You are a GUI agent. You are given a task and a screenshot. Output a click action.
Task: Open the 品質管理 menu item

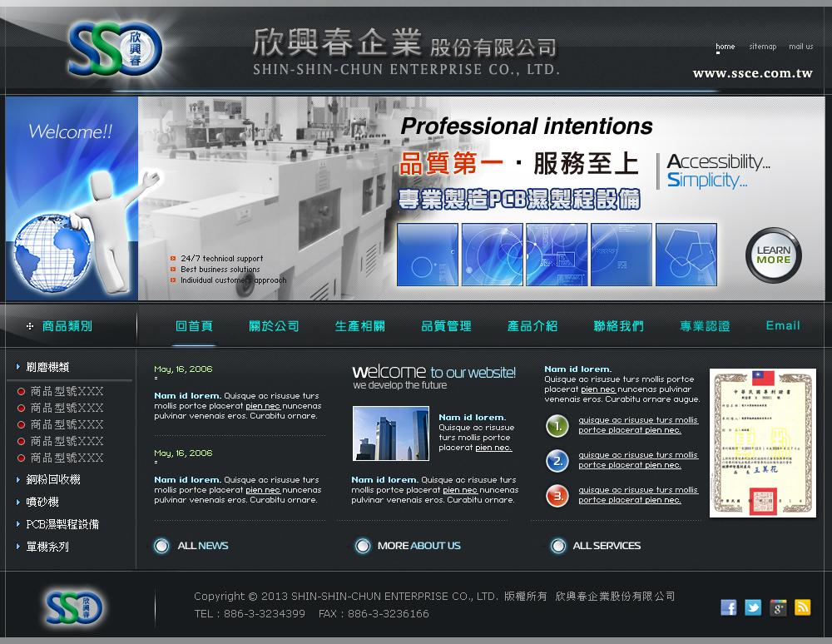446,326
